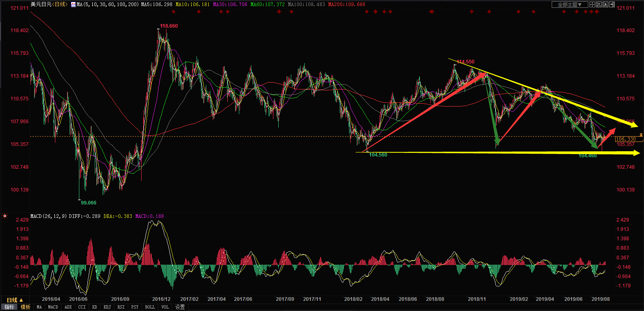
Task: Click the MACD(26,12,9) parameters label
Action: point(49,216)
